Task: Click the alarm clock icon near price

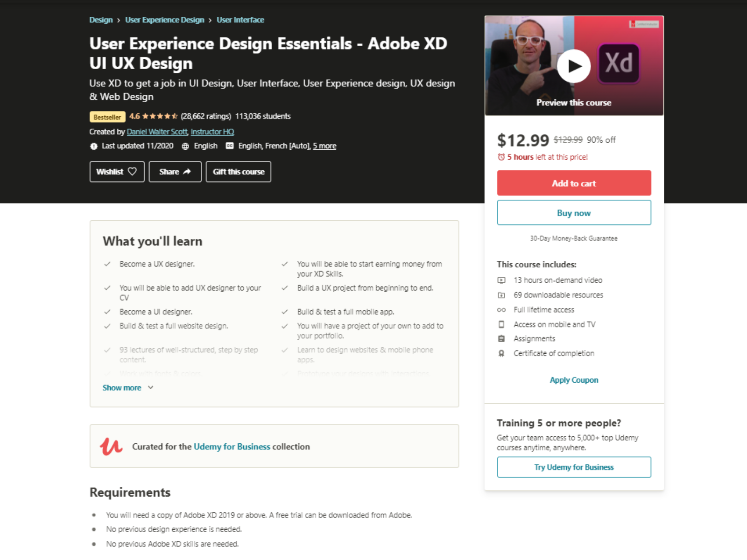Action: (501, 157)
